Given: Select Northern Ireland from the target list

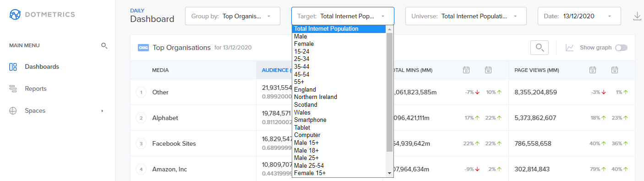Looking at the screenshot, I should point(339,97).
